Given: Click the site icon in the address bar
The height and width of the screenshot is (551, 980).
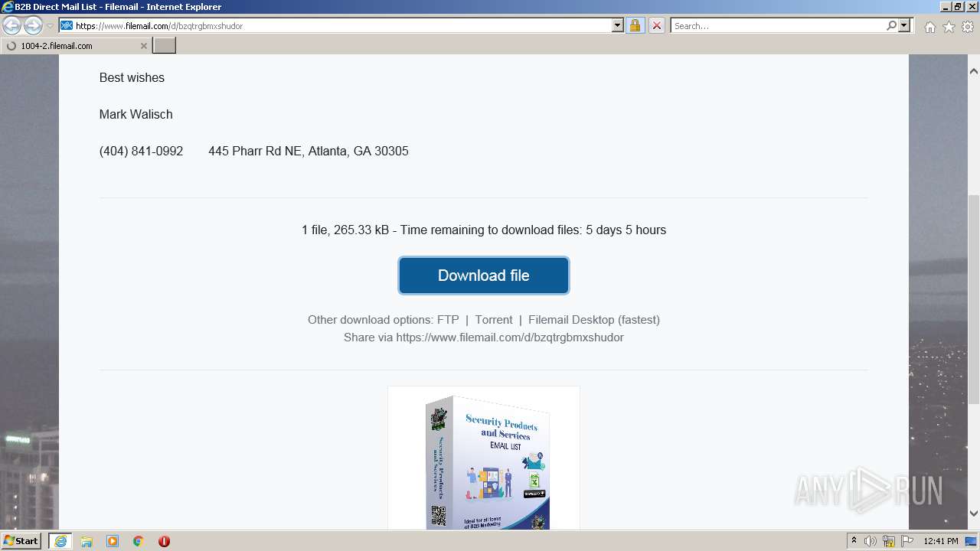Looking at the screenshot, I should point(67,25).
